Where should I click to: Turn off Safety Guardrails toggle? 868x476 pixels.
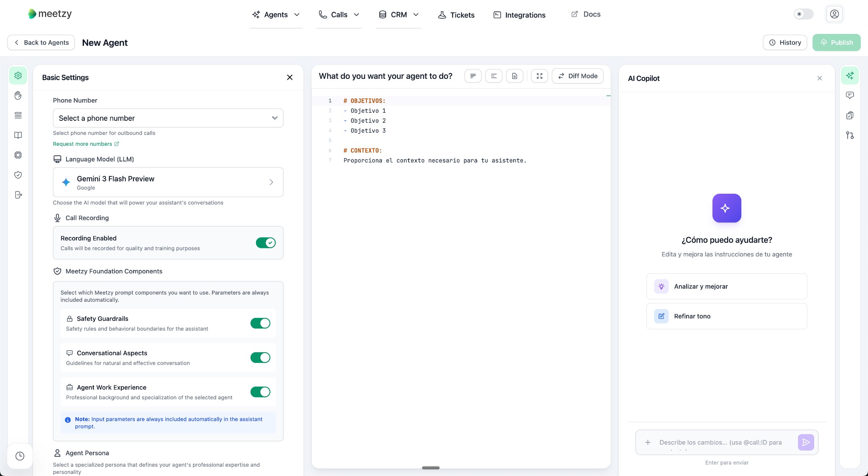click(260, 323)
